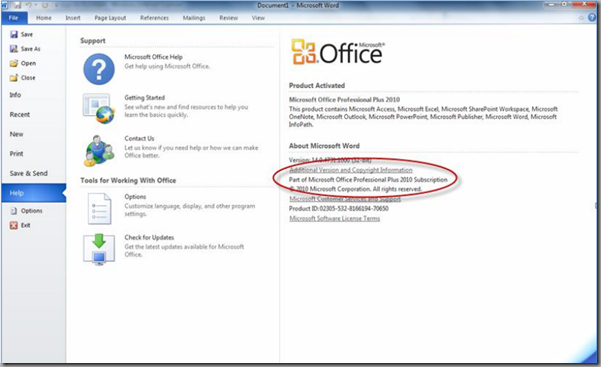Switch to the Page Layout ribbon tab
This screenshot has width=601, height=367.
[110, 18]
